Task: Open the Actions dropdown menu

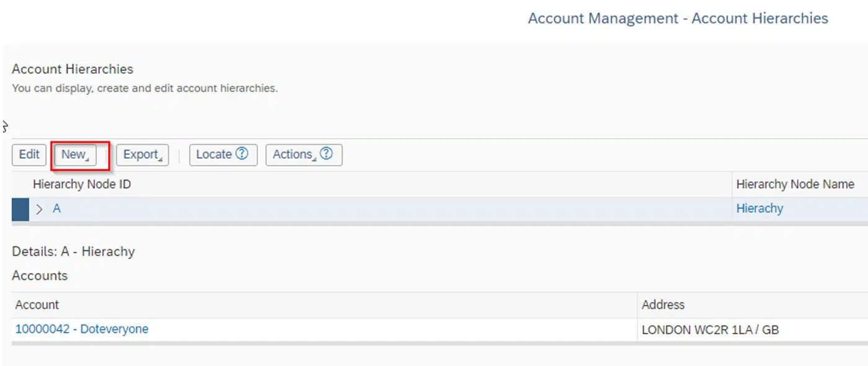Action: tap(304, 154)
